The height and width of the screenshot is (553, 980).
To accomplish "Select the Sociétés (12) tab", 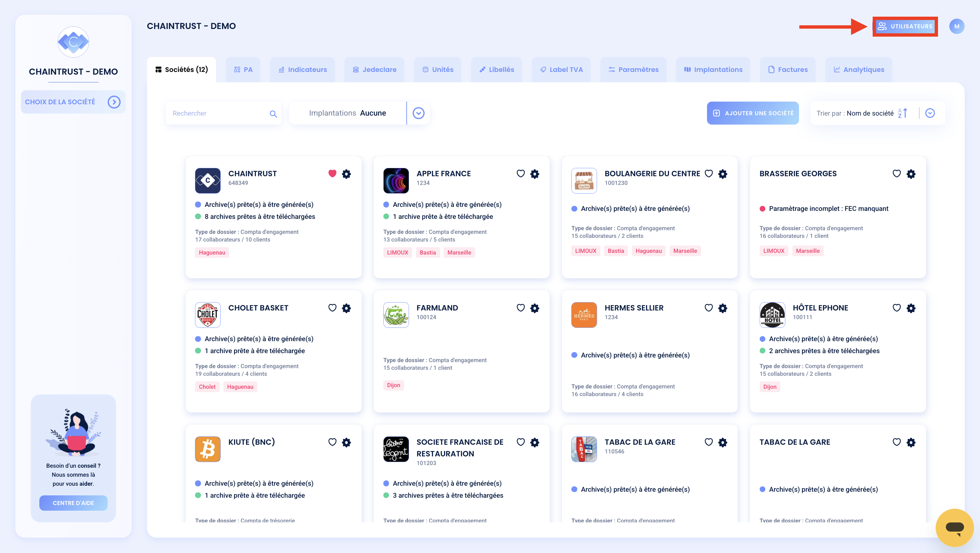I will pos(181,70).
